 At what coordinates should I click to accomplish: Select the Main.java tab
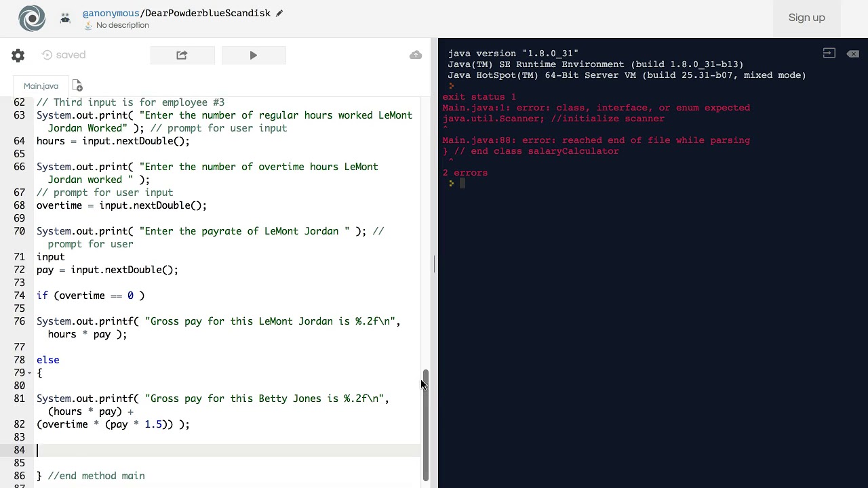41,86
